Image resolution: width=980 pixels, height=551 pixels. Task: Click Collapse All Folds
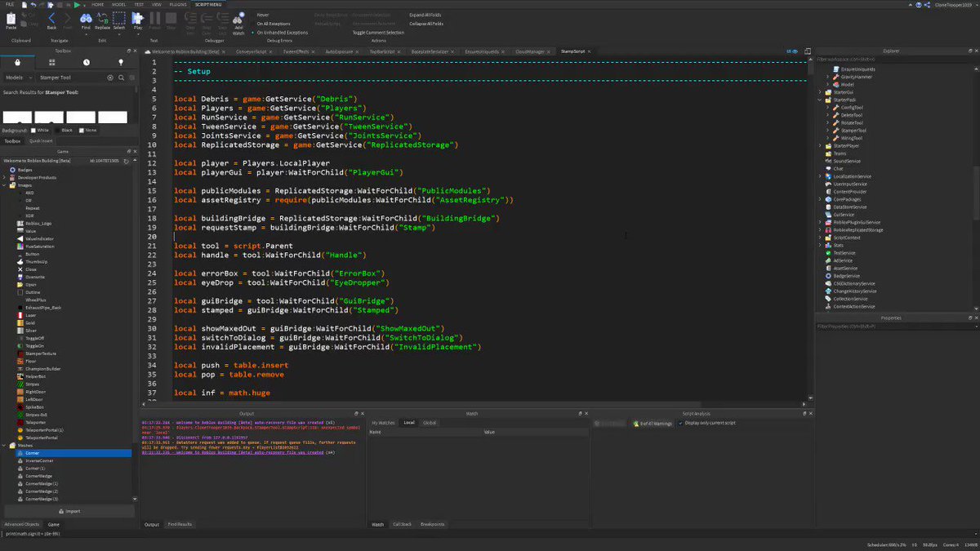[426, 24]
